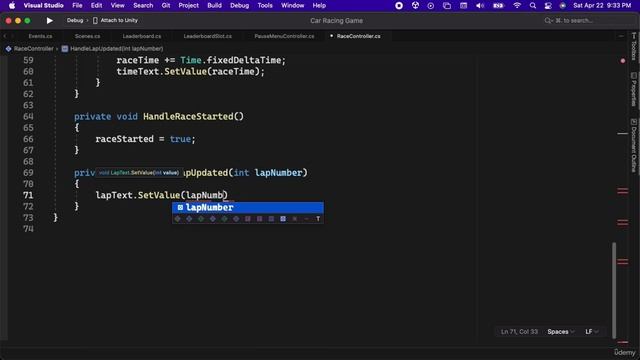Open the Help menu
640x360 pixels.
pos(319,6)
